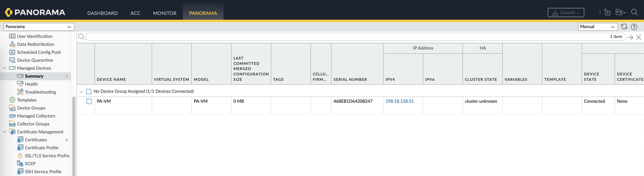
Task: Collapse the No Device Group Assigned group
Action: tap(81, 92)
